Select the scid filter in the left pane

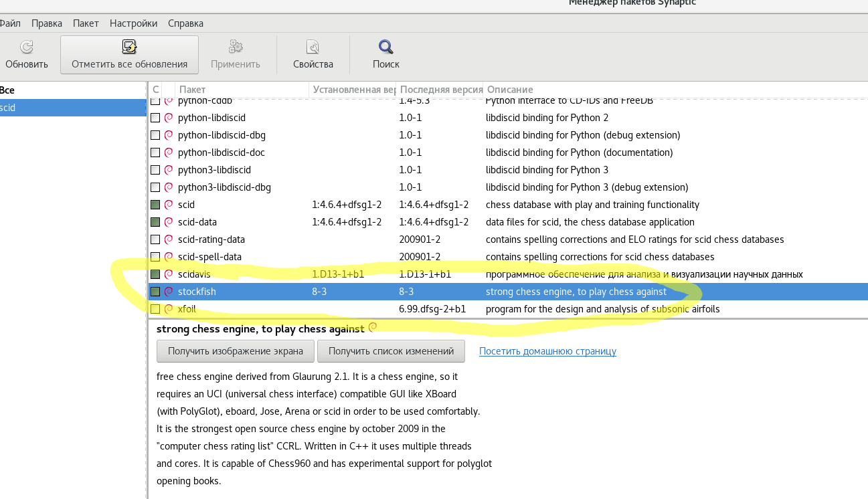click(x=73, y=108)
